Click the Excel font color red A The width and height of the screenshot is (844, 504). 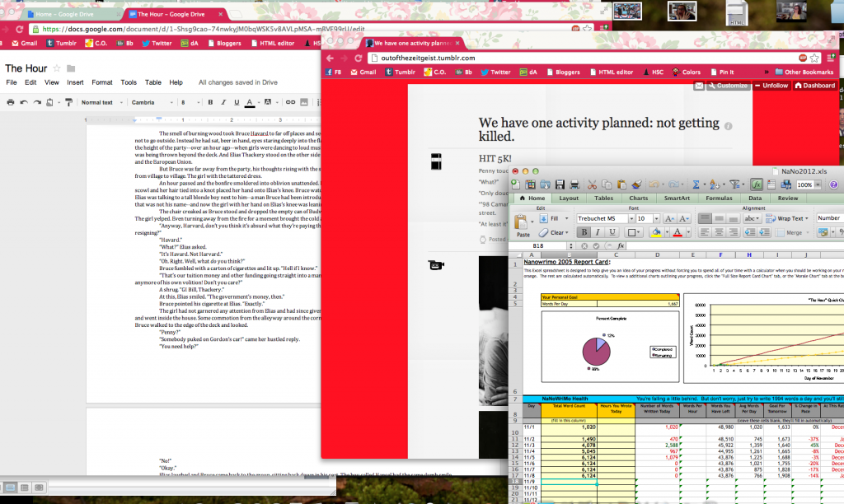pyautogui.click(x=676, y=233)
